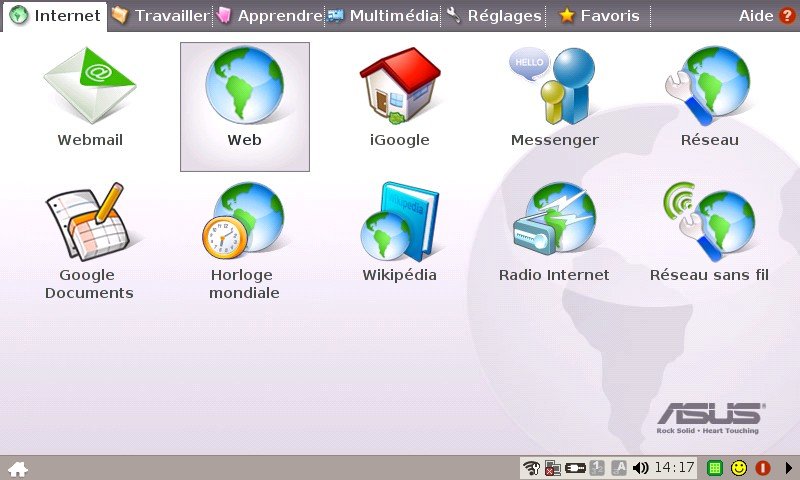Open the green grid task manager icon
The height and width of the screenshot is (480, 800).
pyautogui.click(x=715, y=468)
